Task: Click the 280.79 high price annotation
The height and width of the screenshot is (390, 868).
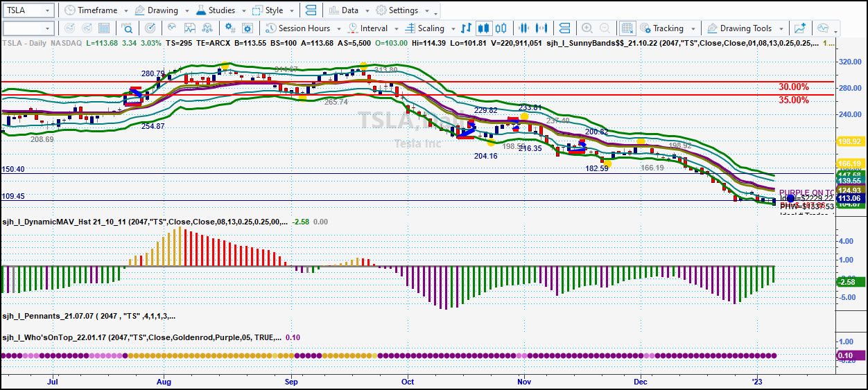Action: pyautogui.click(x=153, y=73)
